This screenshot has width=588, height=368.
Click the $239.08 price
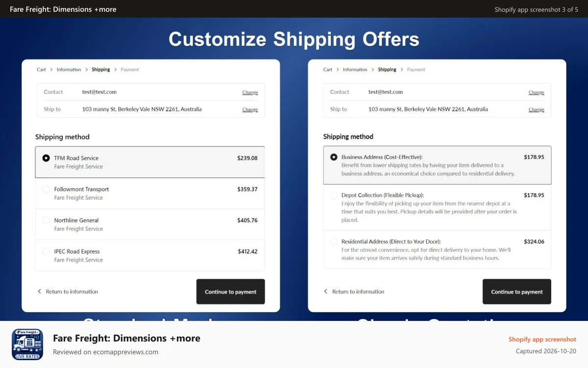click(247, 158)
